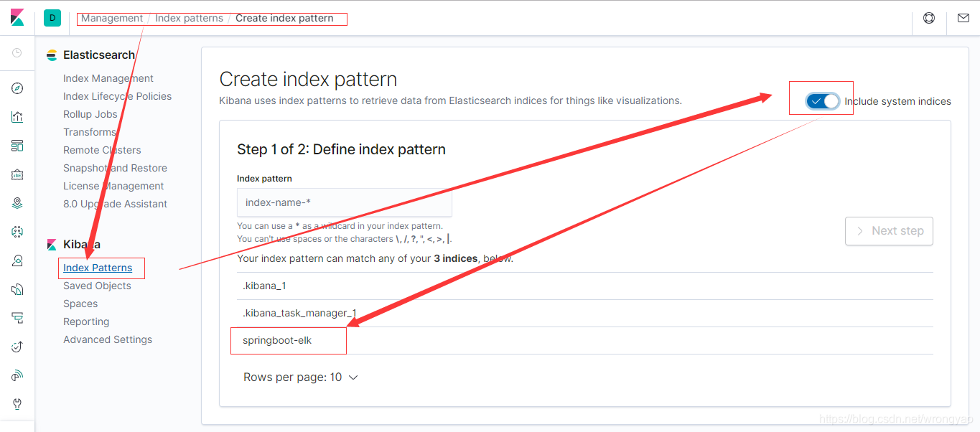The image size is (980, 432).
Task: Open Transforms page
Action: (90, 132)
